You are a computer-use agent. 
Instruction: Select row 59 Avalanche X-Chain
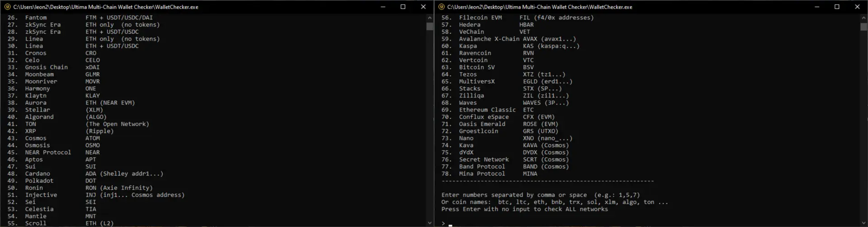[509, 39]
